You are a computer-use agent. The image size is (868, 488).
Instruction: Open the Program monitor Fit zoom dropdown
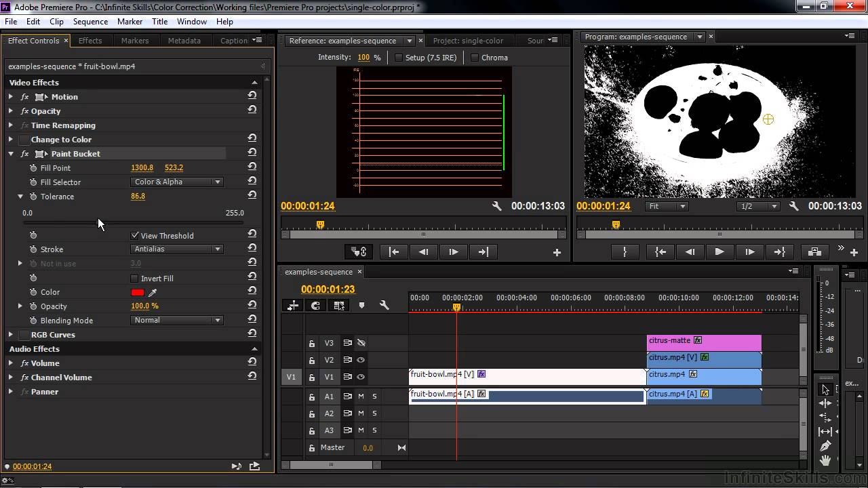click(666, 206)
